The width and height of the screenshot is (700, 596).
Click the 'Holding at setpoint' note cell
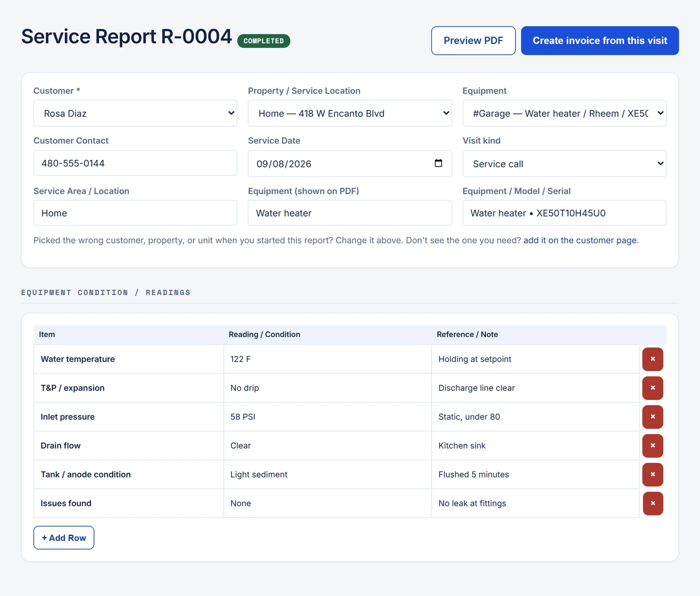pyautogui.click(x=535, y=359)
